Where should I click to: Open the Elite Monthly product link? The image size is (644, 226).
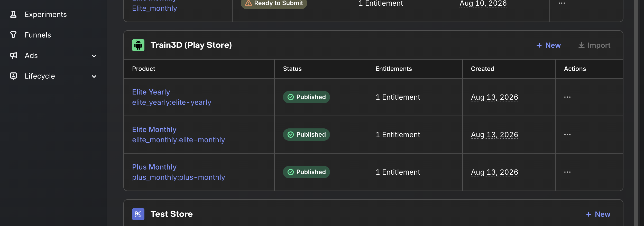point(154,129)
